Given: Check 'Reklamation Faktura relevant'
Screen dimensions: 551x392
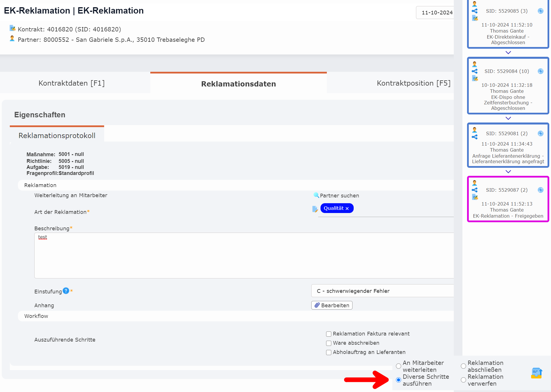Looking at the screenshot, I should [x=329, y=334].
